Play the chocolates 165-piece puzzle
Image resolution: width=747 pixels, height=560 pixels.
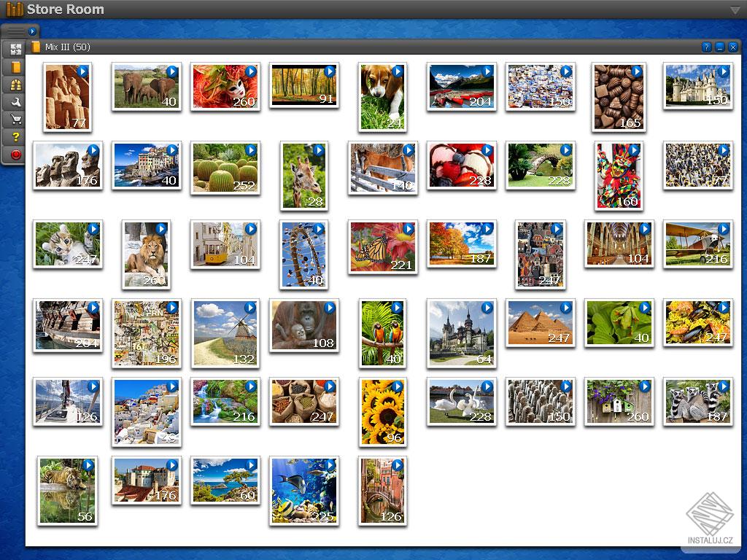tap(636, 71)
